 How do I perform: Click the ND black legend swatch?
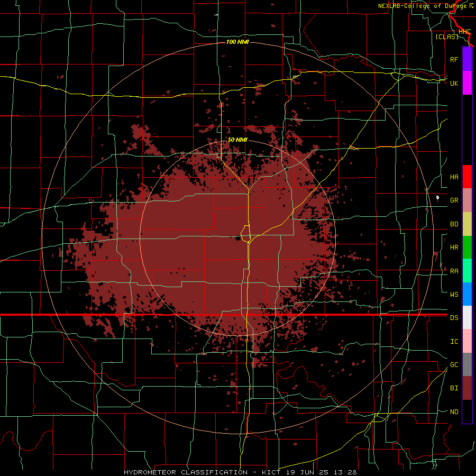point(467,411)
